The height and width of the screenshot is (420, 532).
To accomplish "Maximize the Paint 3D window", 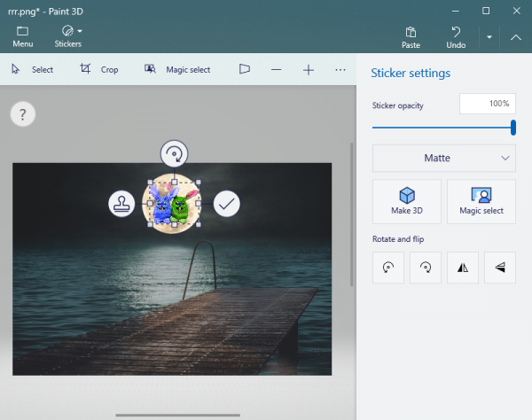I will tap(486, 12).
